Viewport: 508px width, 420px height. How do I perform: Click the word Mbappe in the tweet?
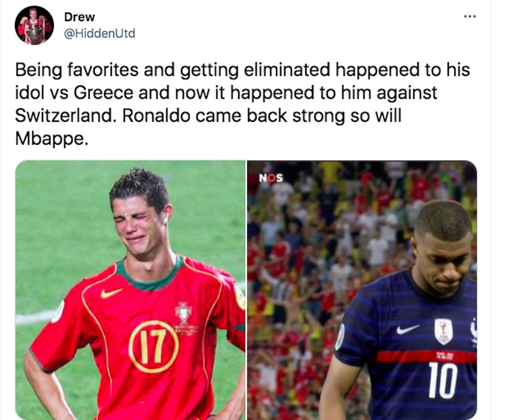click(51, 139)
